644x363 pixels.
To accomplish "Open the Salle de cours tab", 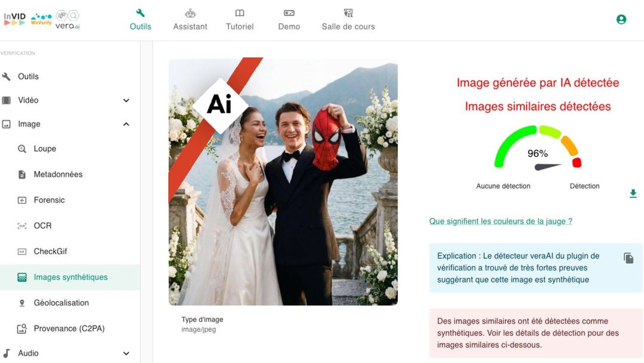I will [x=348, y=20].
